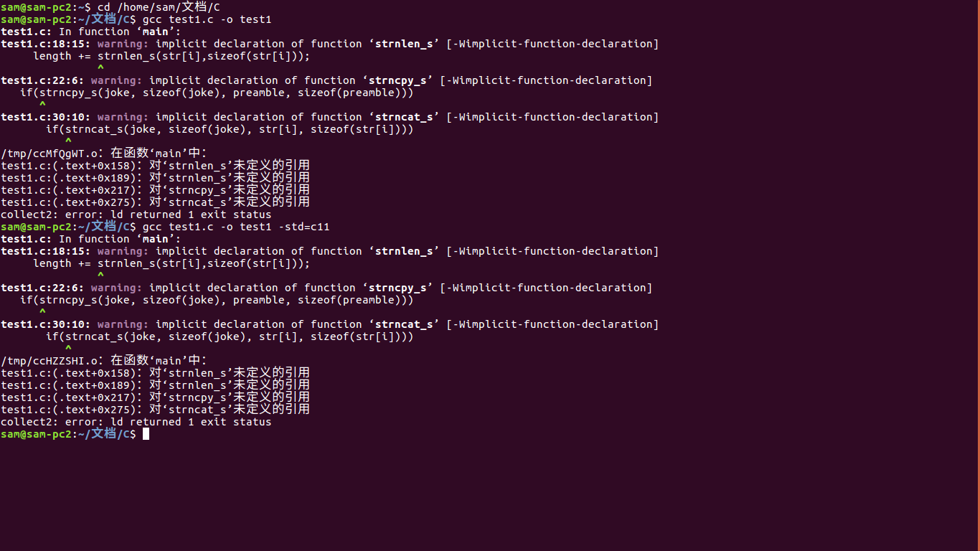The image size is (980, 551).
Task: Click the '-std=c11' flag in the gcc command
Action: (303, 227)
